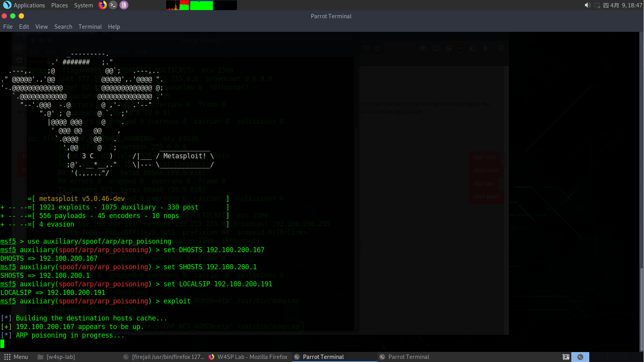Click the purple notes launcher icon

coord(124,5)
